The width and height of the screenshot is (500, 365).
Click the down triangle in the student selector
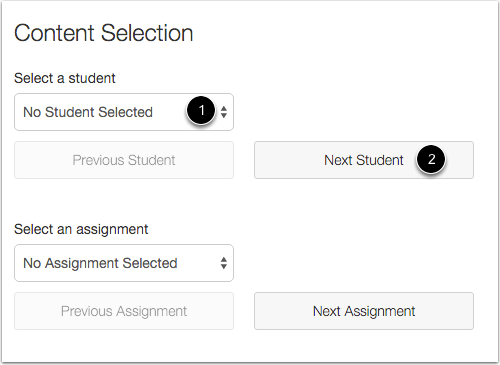tap(224, 115)
